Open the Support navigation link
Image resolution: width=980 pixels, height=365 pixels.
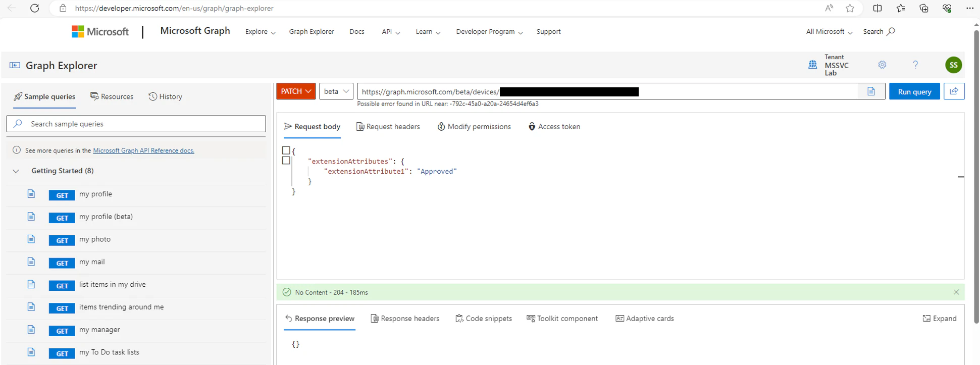(548, 32)
